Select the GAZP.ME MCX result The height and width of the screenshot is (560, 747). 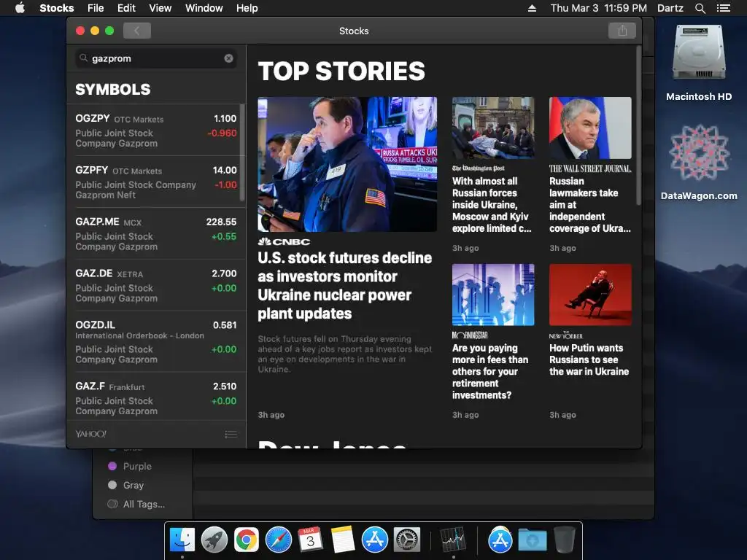point(156,234)
